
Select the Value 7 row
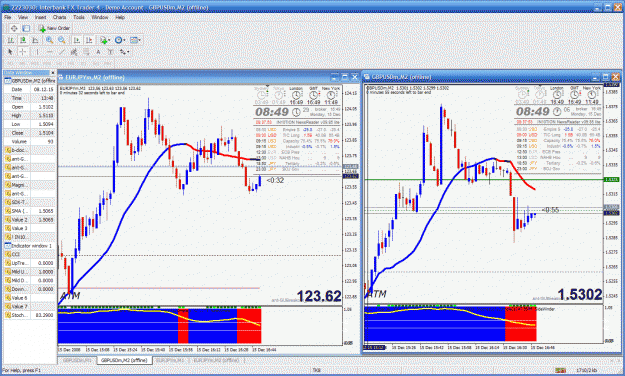coord(29,306)
